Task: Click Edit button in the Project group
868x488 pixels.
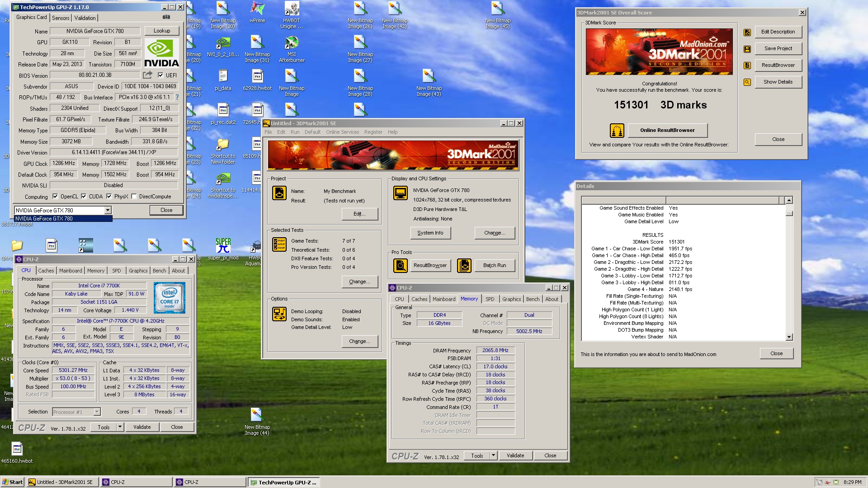Action: coord(359,214)
